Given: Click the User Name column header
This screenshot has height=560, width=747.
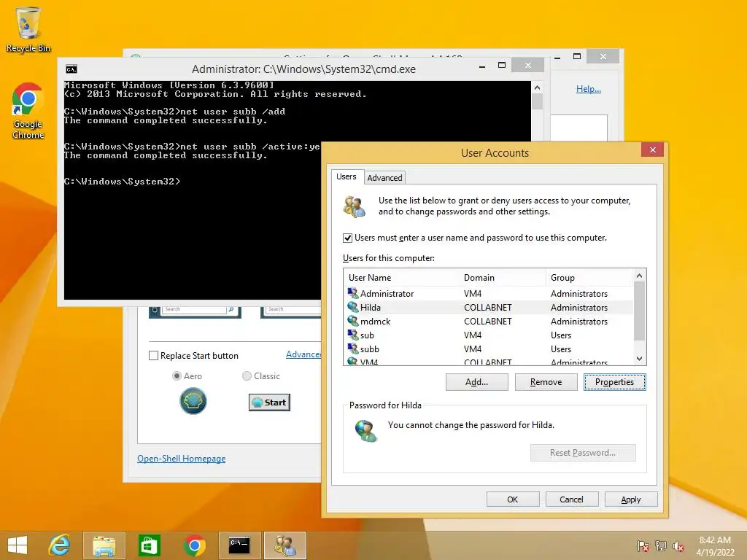Looking at the screenshot, I should pyautogui.click(x=401, y=278).
